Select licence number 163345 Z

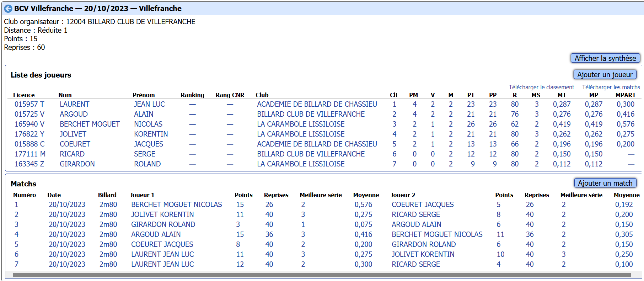tap(29, 164)
